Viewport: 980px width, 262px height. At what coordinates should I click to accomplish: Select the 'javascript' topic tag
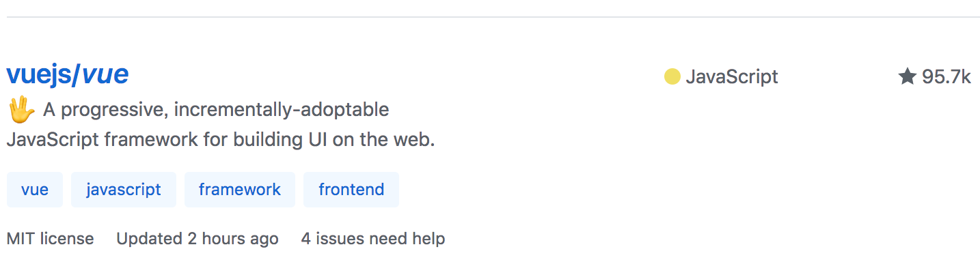(124, 190)
